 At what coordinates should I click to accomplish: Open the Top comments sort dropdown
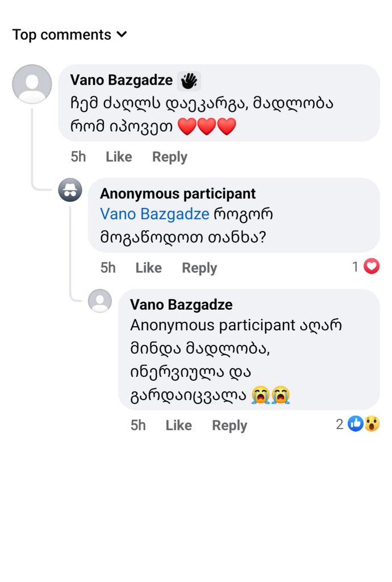[x=70, y=35]
